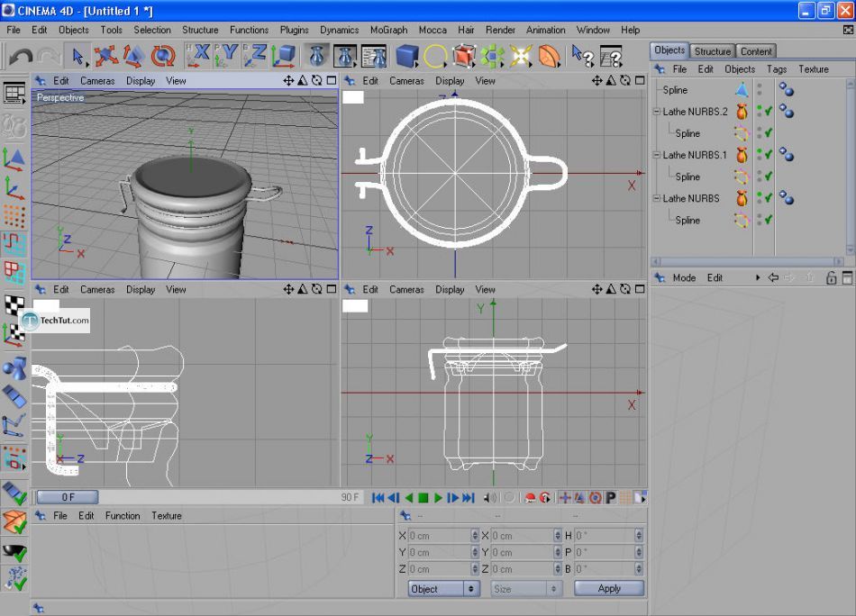Viewport: 856px width, 616px height.
Task: Toggle visibility dots of Lathe NURBS.2
Action: (760, 112)
